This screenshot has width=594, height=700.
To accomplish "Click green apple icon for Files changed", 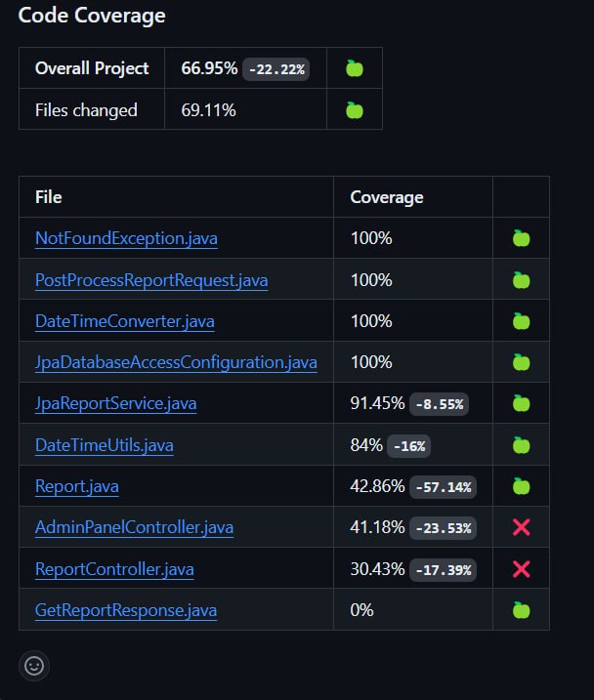I will [355, 110].
